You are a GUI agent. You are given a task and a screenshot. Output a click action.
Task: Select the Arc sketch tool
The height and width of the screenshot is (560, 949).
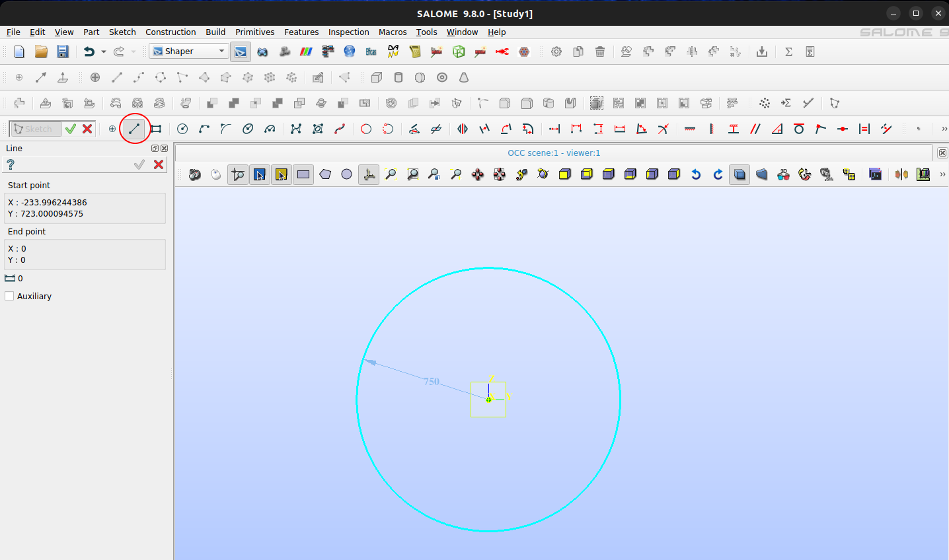click(204, 129)
